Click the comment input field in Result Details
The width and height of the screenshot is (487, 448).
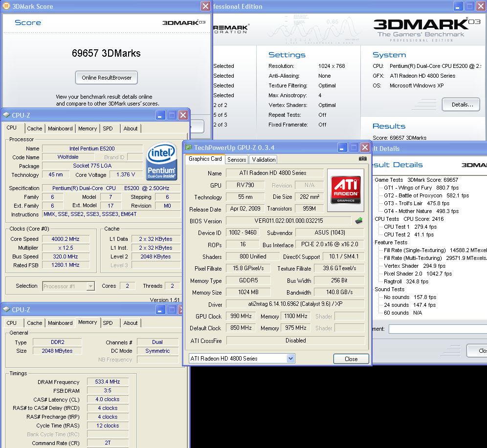pyautogui.click(x=438, y=329)
